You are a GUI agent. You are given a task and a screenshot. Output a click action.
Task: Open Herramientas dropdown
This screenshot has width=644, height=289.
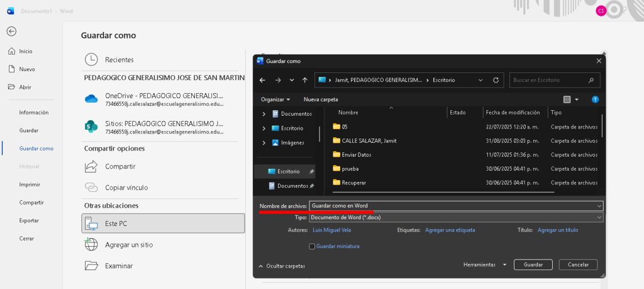[x=484, y=265]
